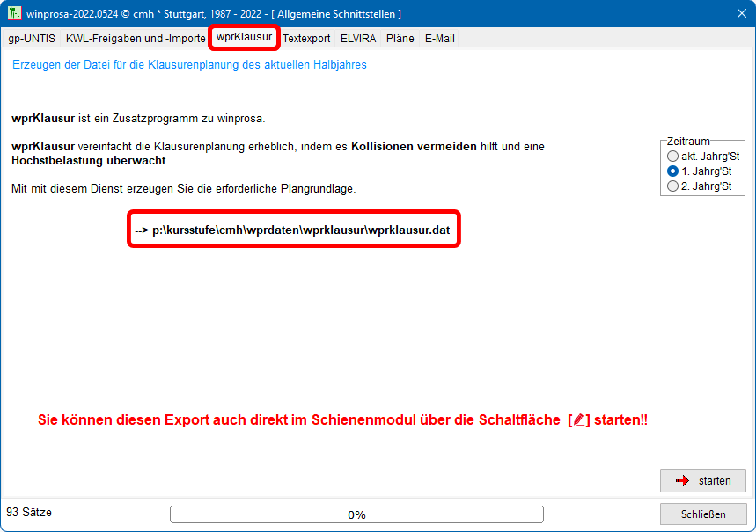Viewport: 756px width, 532px height.
Task: Click the Schließen button
Action: click(703, 514)
